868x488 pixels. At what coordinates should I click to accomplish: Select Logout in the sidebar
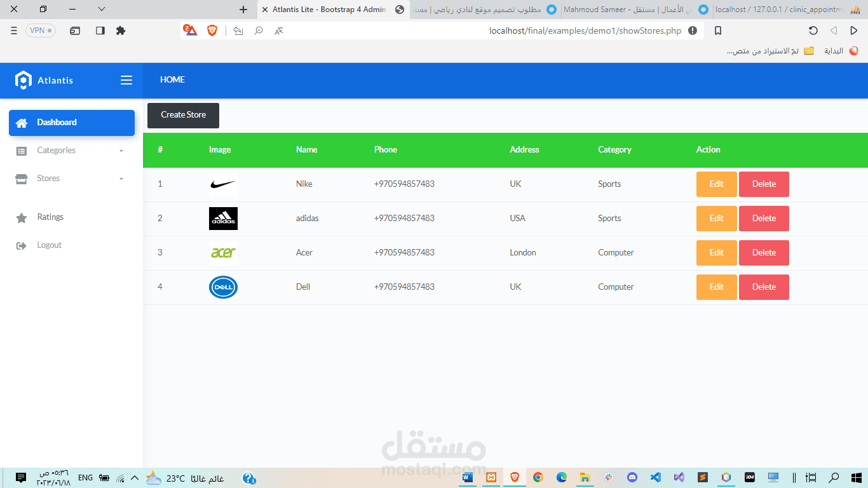50,245
